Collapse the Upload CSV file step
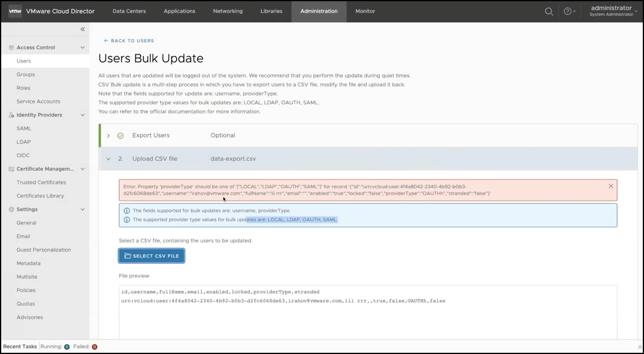 click(x=108, y=159)
